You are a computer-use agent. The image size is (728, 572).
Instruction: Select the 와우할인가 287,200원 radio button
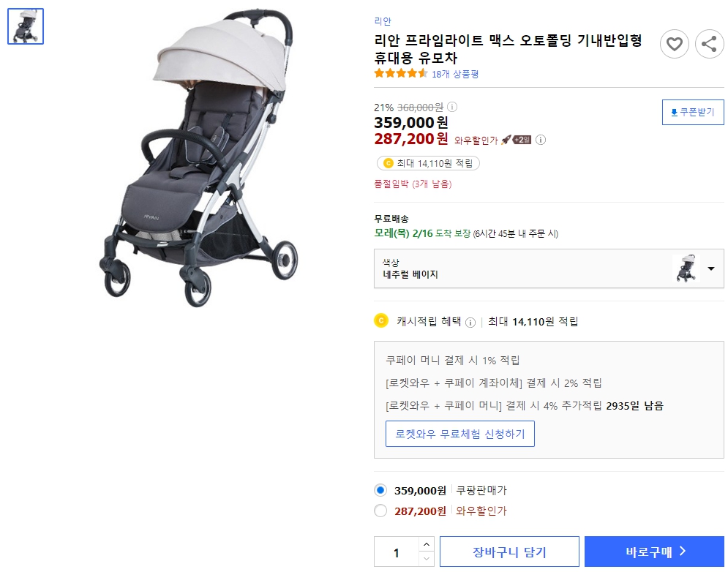pos(380,511)
